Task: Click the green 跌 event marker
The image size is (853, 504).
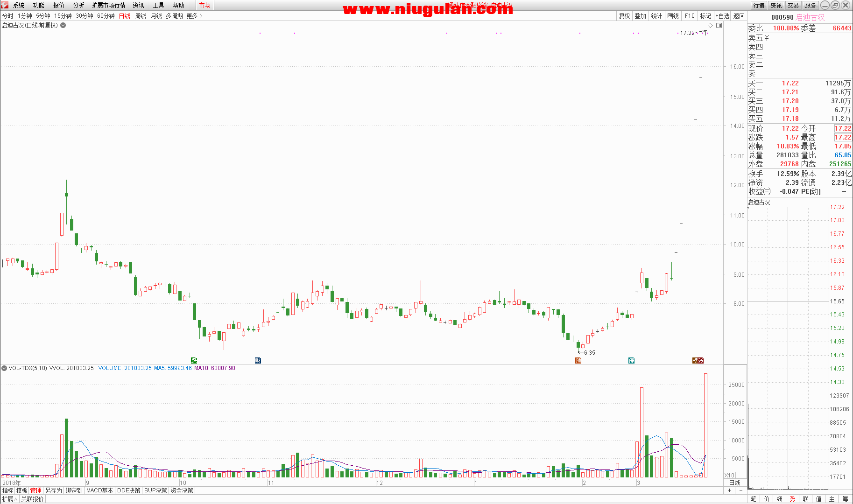Action: coord(194,360)
